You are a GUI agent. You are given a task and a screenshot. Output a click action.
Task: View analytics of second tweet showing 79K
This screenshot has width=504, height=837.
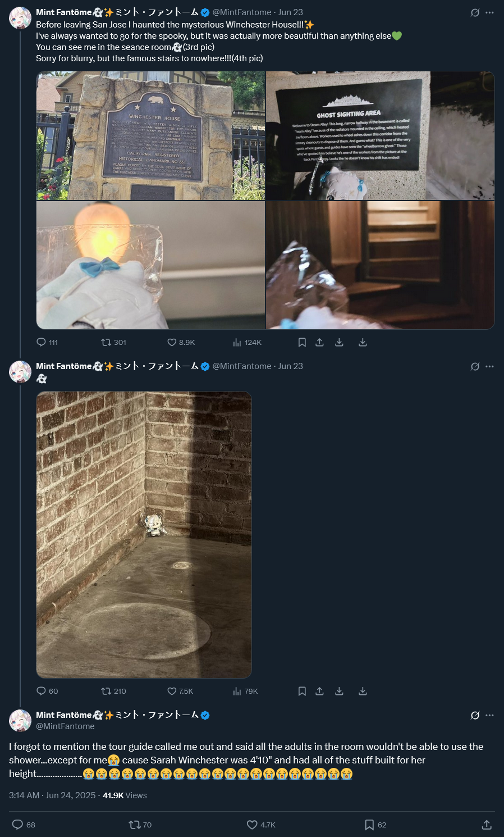245,691
